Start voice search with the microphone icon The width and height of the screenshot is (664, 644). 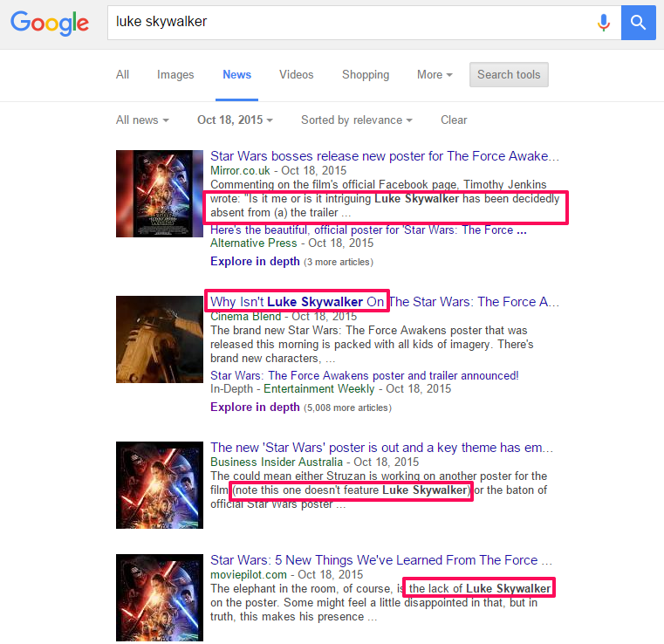coord(604,23)
